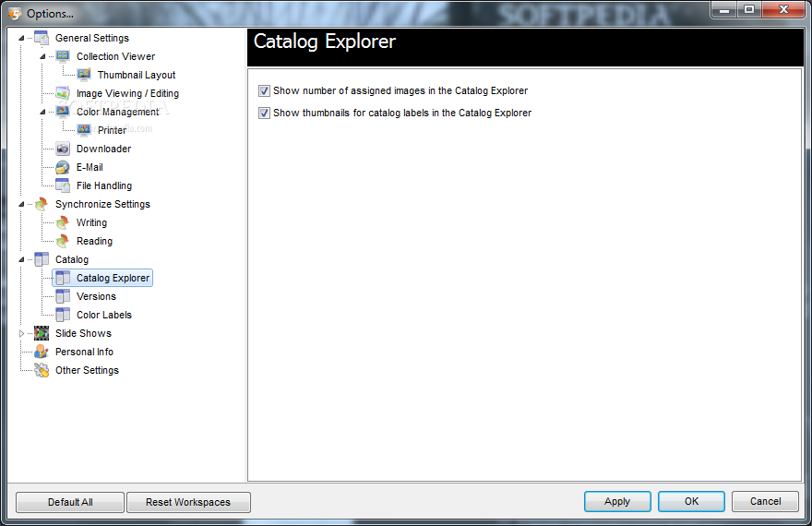The height and width of the screenshot is (526, 812).
Task: Open Personal Info settings
Action: click(84, 352)
